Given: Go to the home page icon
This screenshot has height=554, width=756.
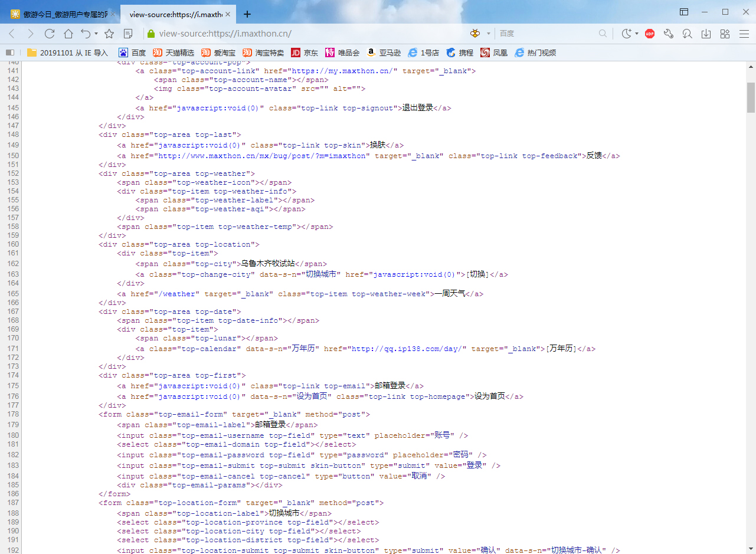Looking at the screenshot, I should (x=68, y=34).
